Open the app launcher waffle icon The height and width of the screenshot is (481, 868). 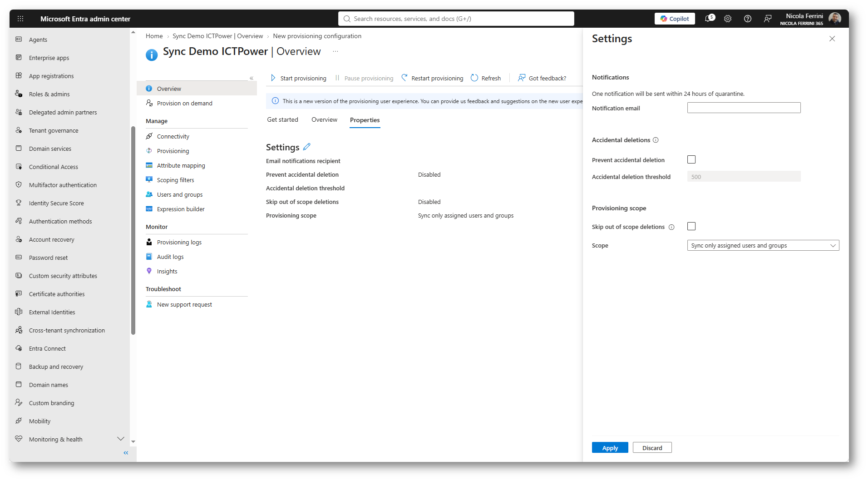tap(20, 19)
